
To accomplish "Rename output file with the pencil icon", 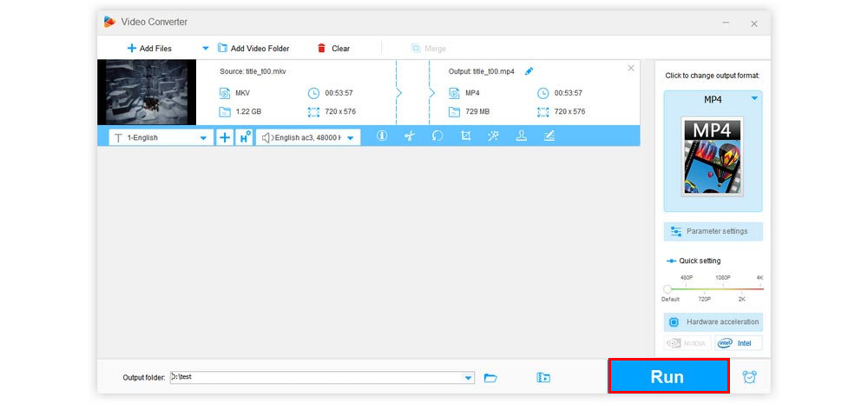I will click(529, 71).
